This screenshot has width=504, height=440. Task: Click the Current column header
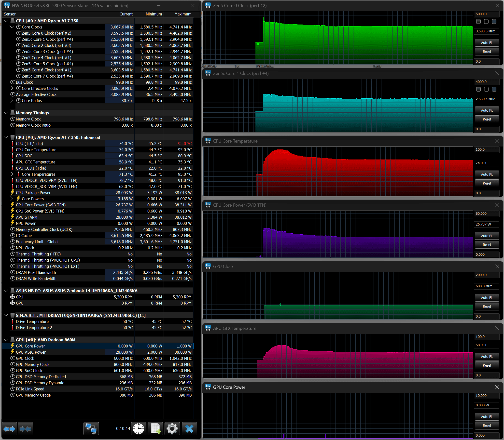126,14
